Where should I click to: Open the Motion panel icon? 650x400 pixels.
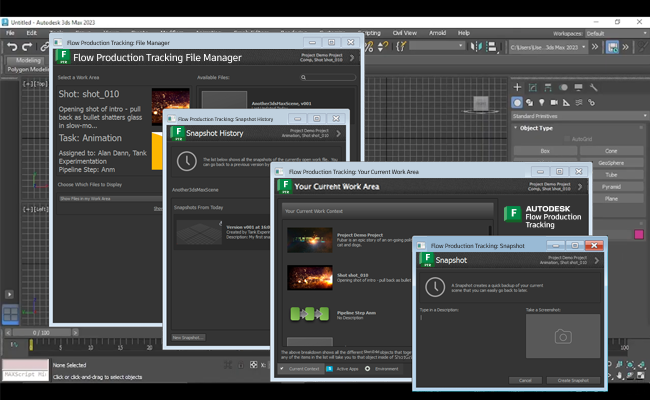[563, 87]
